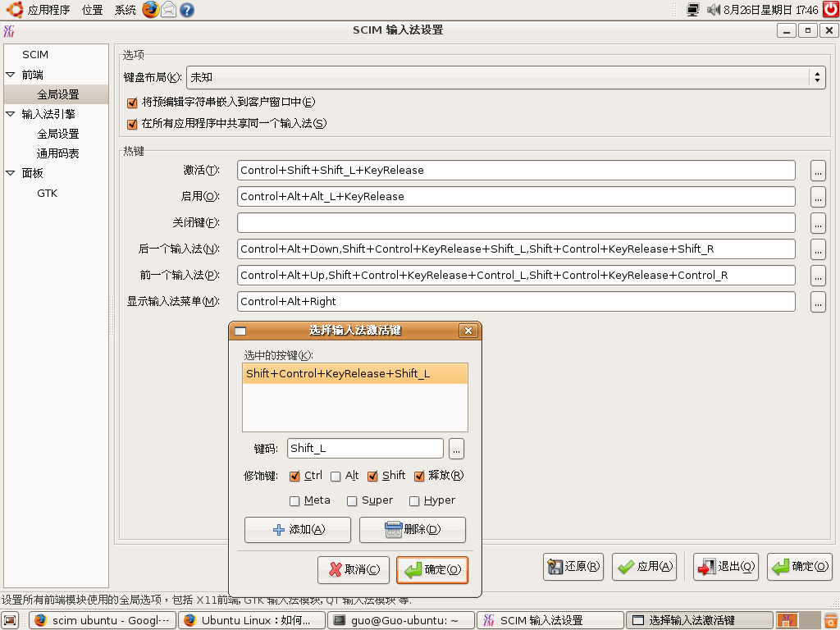
Task: Click the empty 关闭键(F) text field
Action: 516,223
